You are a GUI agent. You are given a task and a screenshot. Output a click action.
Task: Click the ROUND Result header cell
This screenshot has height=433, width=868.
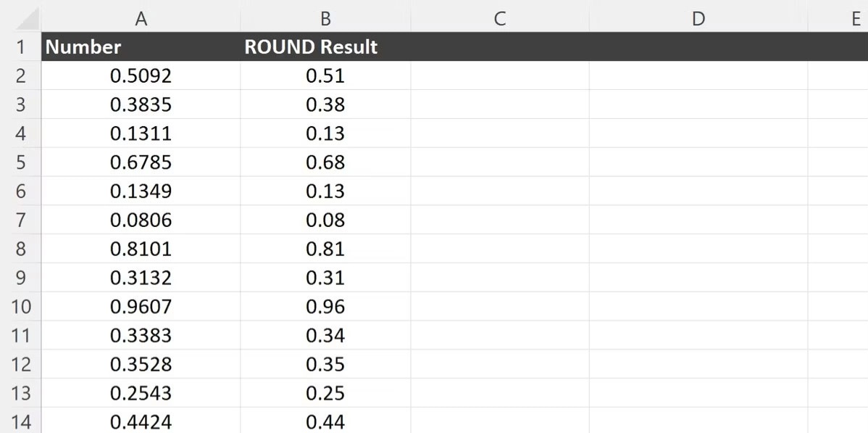point(325,46)
